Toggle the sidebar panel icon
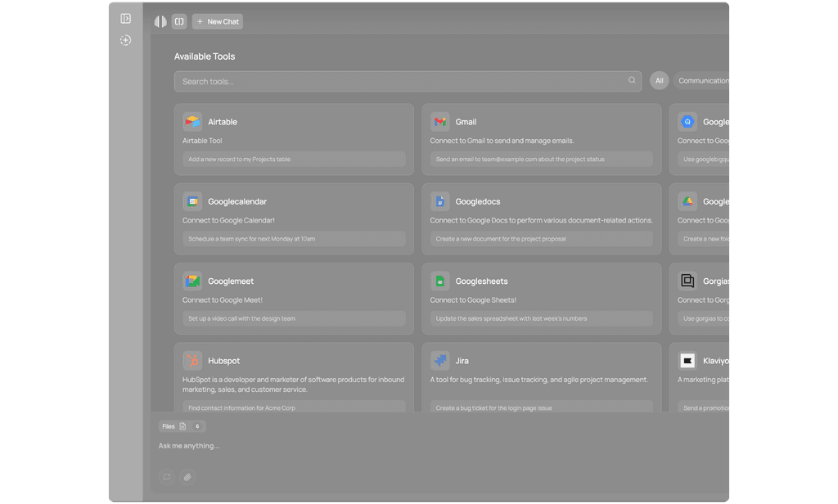This screenshot has width=838, height=504. coord(125,19)
